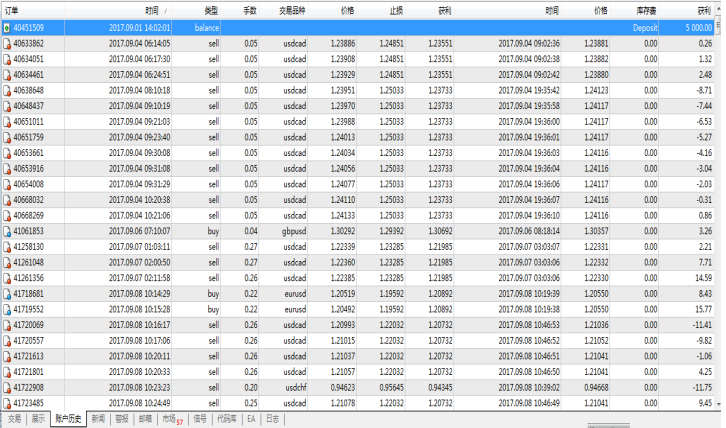
Task: Click the profit value 15.77
Action: coord(703,309)
